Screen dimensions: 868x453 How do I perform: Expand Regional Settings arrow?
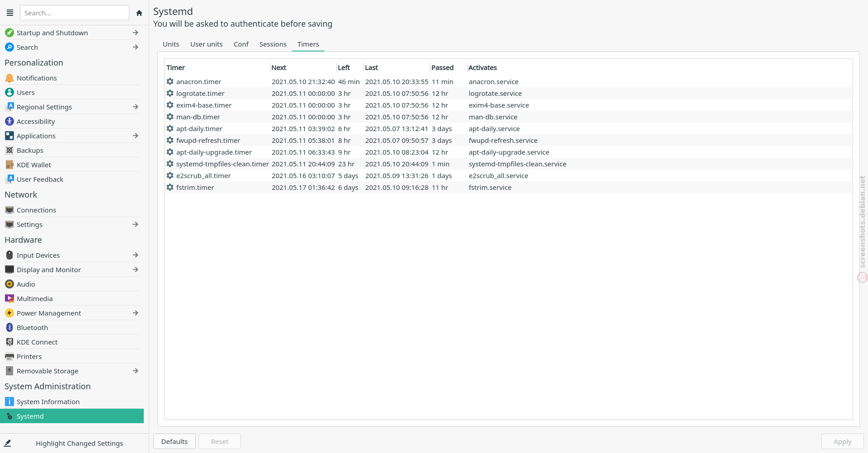click(136, 107)
